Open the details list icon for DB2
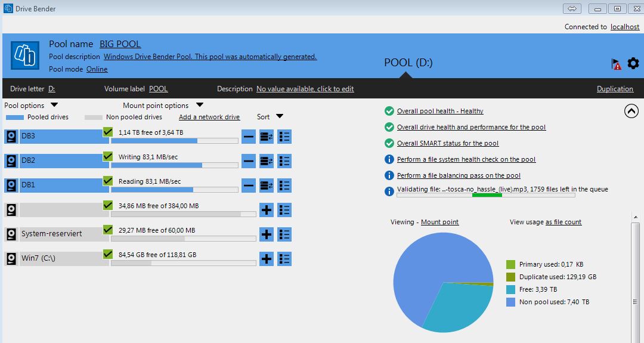This screenshot has height=343, width=644. tap(284, 161)
